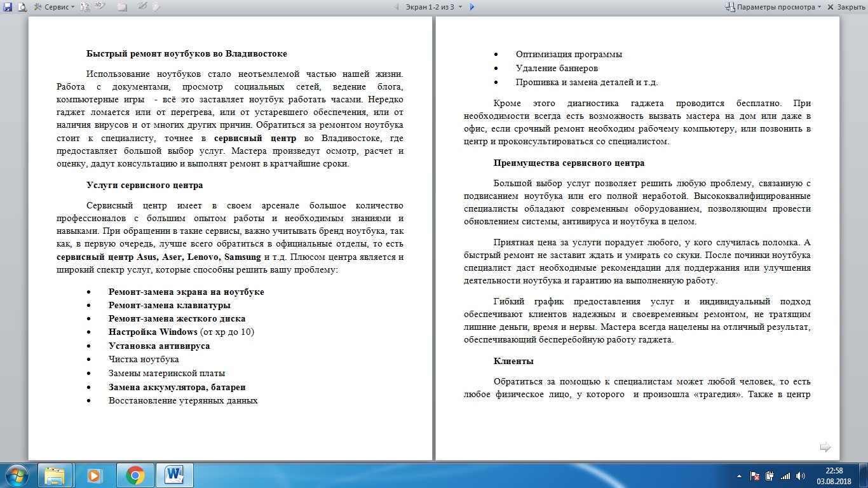
Task: Launch Windows Media Player from the taskbar
Action: (x=95, y=475)
